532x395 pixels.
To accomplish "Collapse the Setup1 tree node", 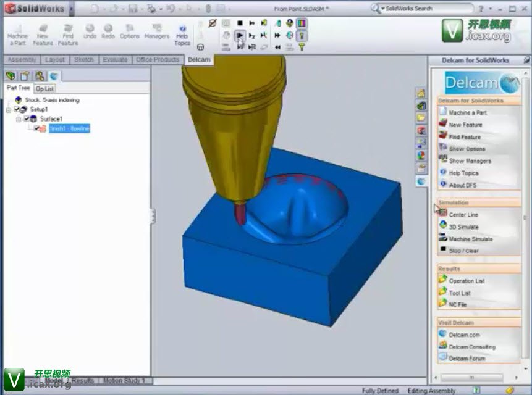I will (9, 109).
